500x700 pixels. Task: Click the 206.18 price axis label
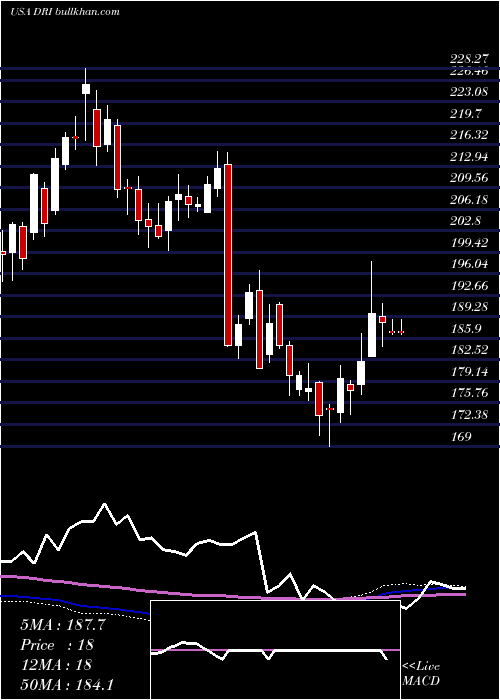469,200
